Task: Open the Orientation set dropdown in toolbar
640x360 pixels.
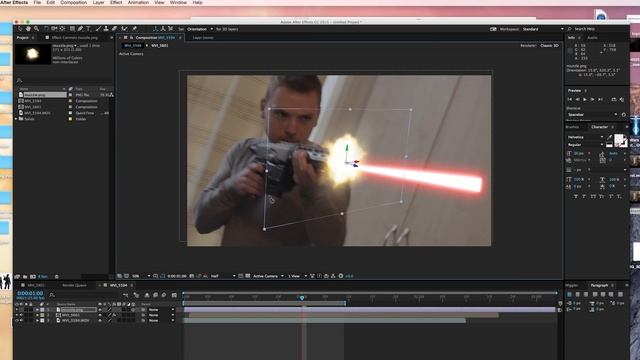Action: (x=200, y=29)
